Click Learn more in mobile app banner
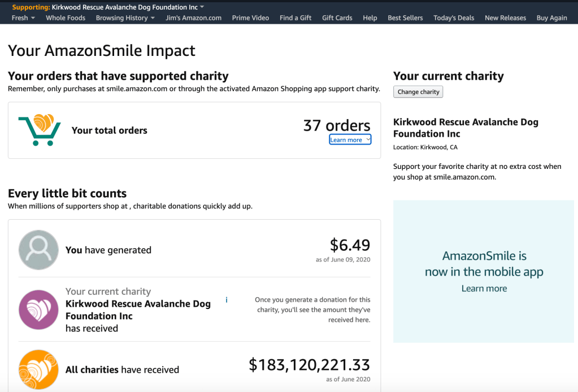The height and width of the screenshot is (392, 578). point(484,288)
